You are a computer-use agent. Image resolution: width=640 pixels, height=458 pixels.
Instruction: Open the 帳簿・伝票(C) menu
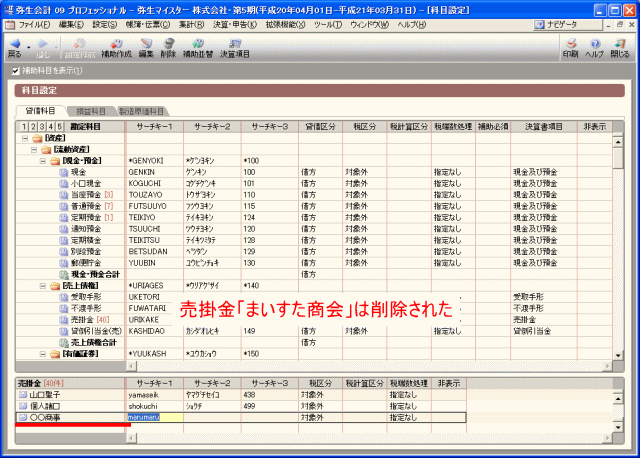point(148,25)
